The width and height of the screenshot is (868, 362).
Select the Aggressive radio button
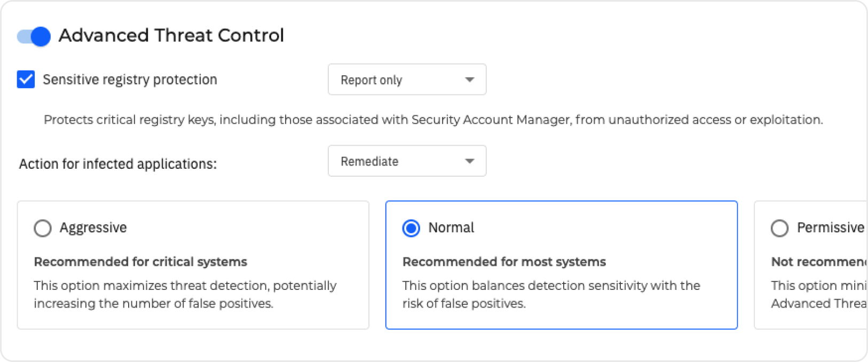[43, 228]
